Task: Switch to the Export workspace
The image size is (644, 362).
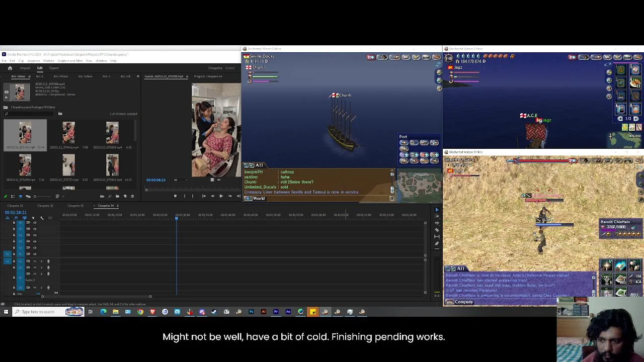Action: point(54,68)
